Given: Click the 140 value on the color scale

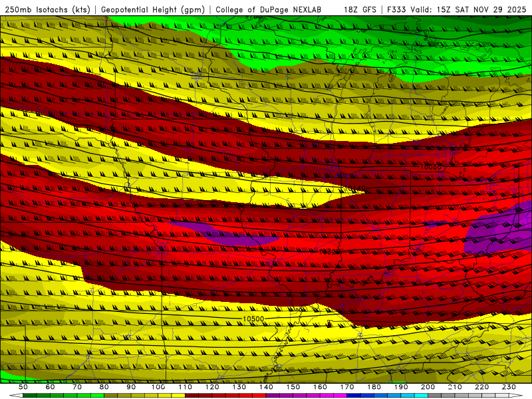Looking at the screenshot, I should [x=266, y=387].
